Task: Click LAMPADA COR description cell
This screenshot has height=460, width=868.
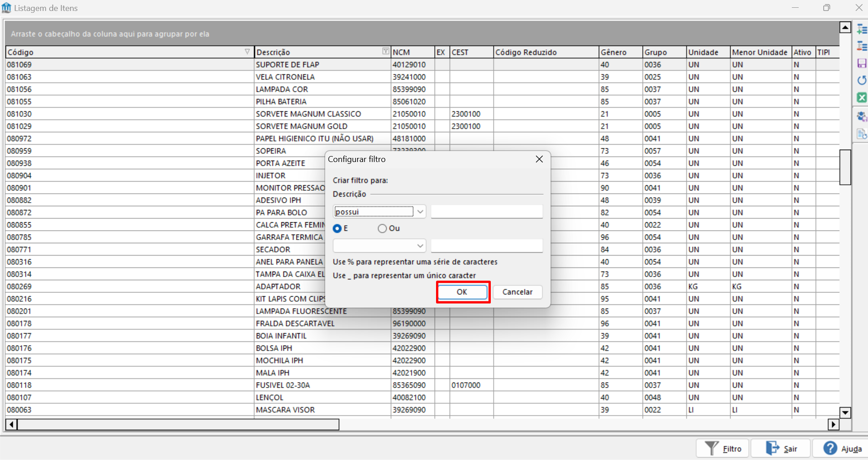Action: [x=322, y=89]
